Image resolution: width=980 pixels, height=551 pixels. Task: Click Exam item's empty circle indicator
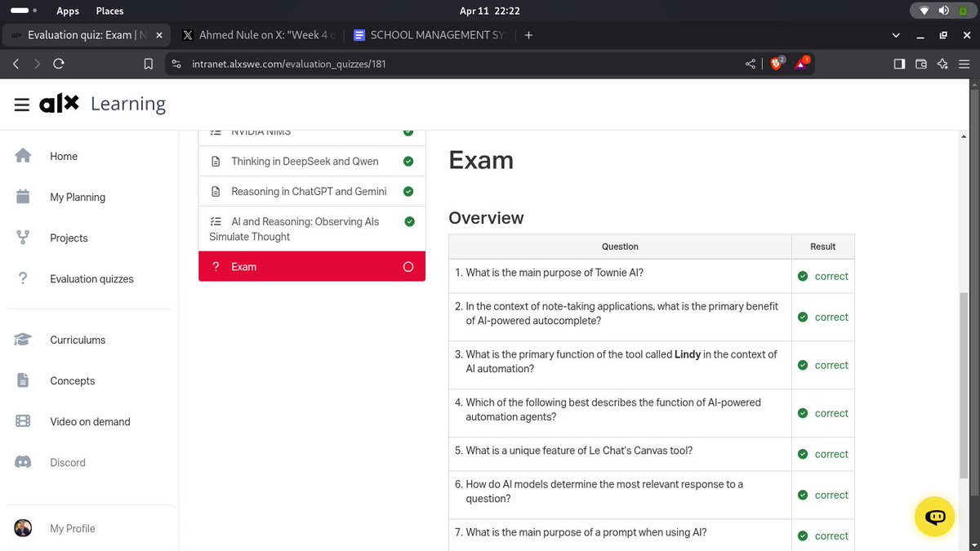(408, 267)
